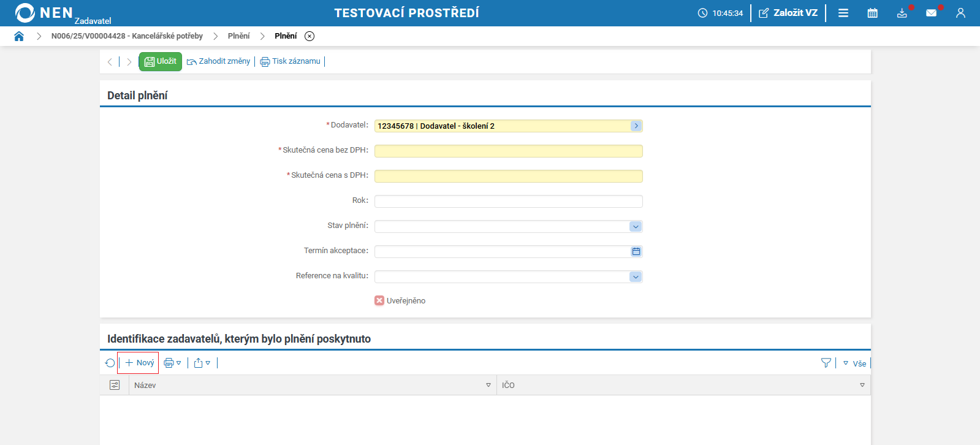Image resolution: width=980 pixels, height=445 pixels.
Task: Refresh the zadavatelé list
Action: coord(110,363)
